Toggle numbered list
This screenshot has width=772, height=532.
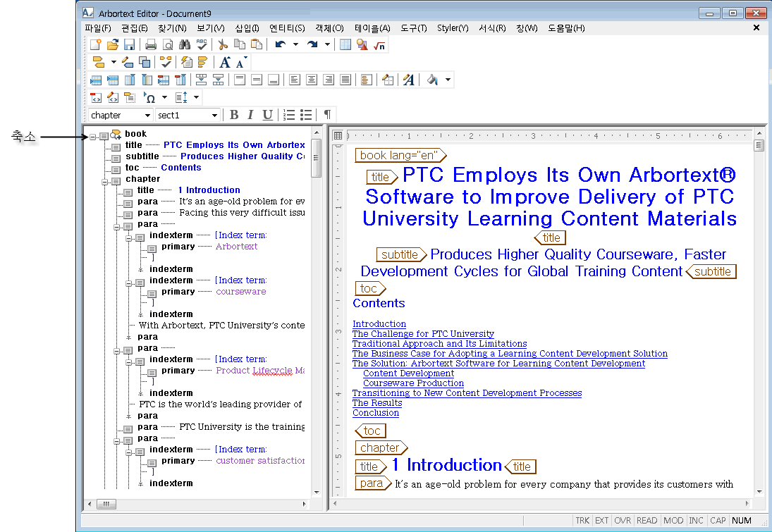(x=289, y=115)
